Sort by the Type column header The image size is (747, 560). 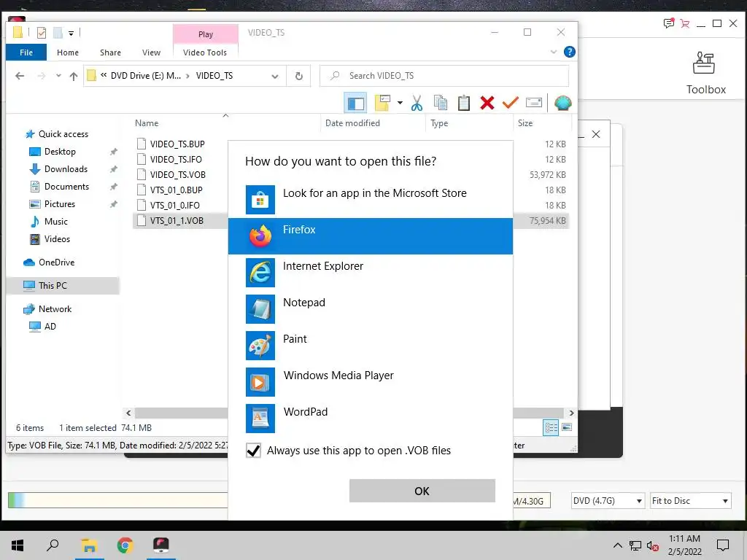tap(439, 122)
